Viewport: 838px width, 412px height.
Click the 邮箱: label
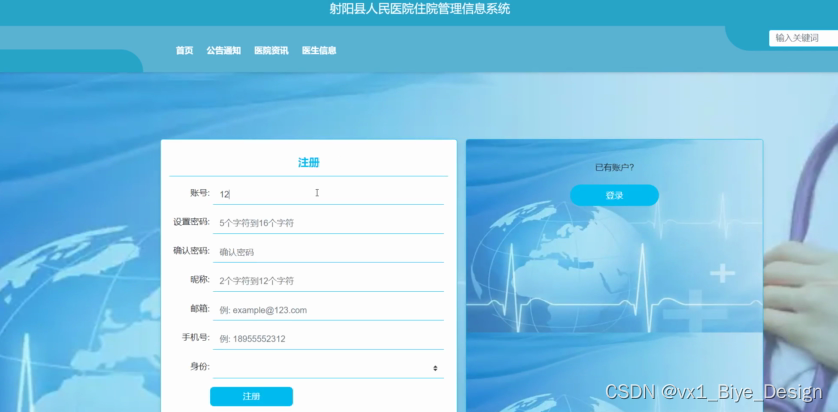[x=200, y=308]
